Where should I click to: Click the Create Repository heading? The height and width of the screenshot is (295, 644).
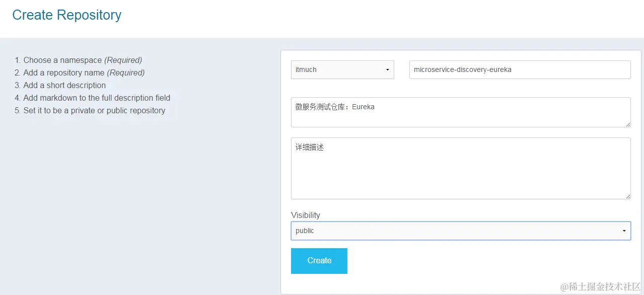coord(66,15)
